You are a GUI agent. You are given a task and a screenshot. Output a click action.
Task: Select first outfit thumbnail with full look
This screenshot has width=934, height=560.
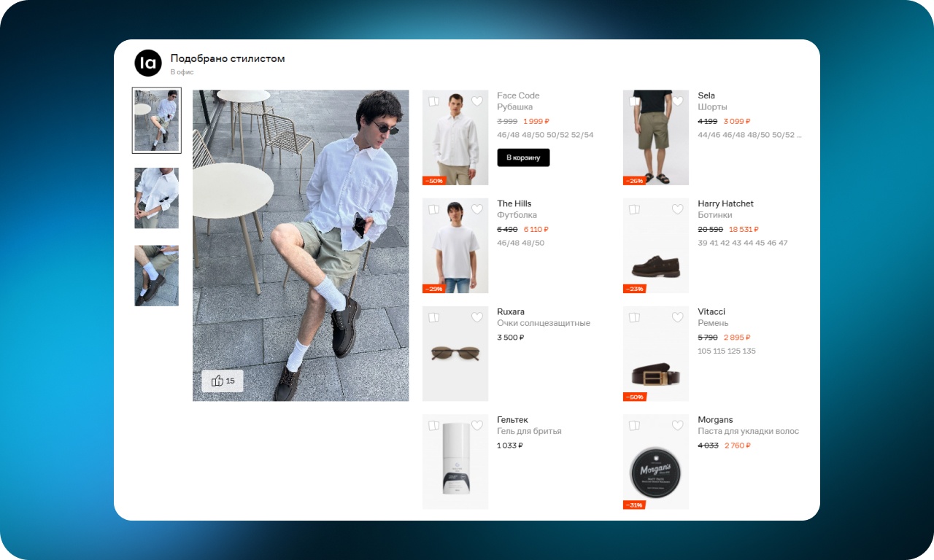tap(156, 120)
